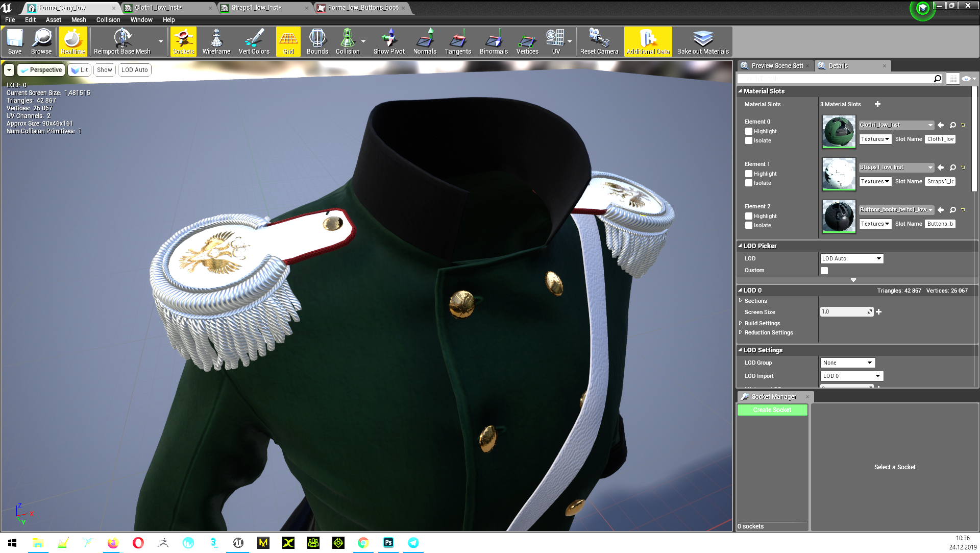Click Browse to find asset in content browser
The width and height of the screenshot is (980, 553).
click(41, 41)
